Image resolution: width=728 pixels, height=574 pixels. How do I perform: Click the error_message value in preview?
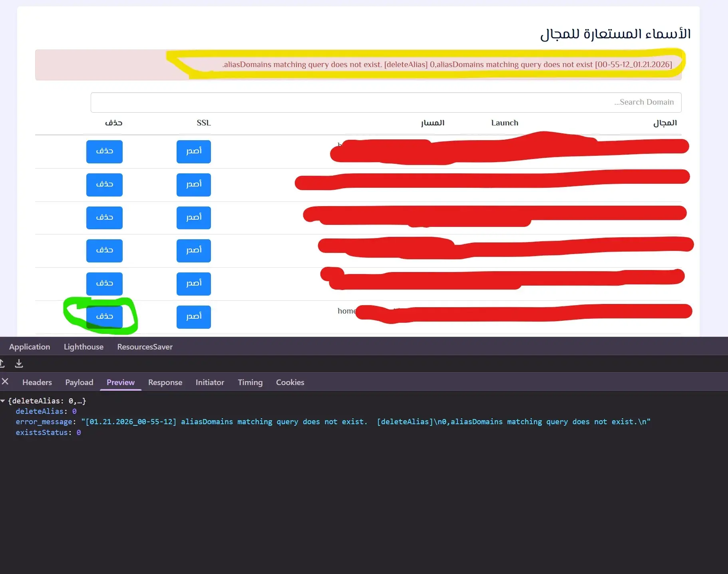coord(365,422)
